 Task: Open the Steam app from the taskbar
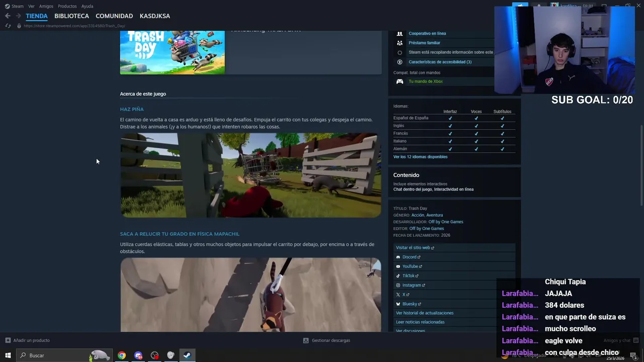point(187,355)
